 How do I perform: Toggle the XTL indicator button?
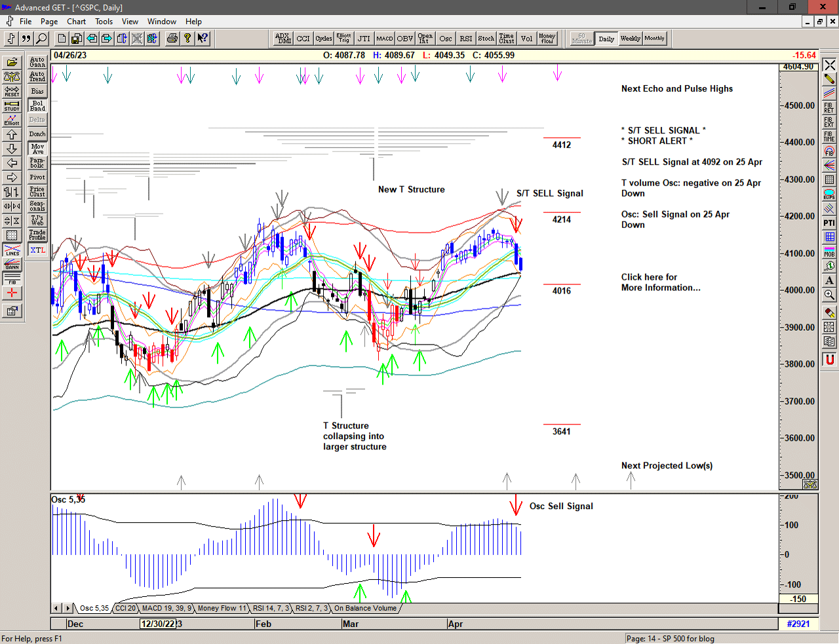[37, 250]
